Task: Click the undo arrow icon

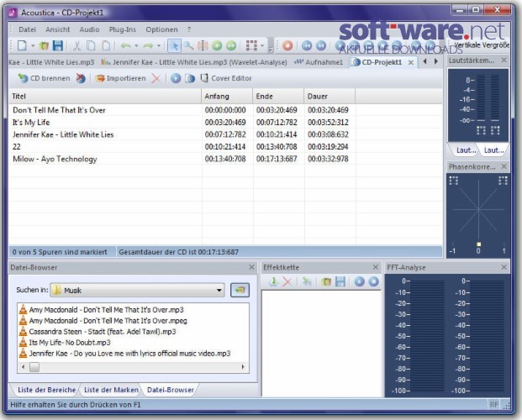Action: point(126,45)
